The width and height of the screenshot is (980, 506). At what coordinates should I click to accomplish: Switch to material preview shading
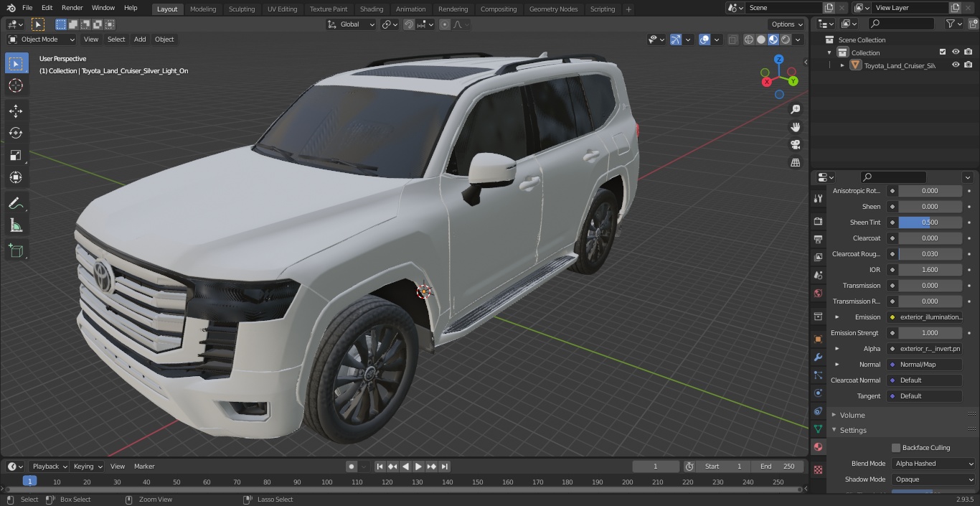pos(773,39)
